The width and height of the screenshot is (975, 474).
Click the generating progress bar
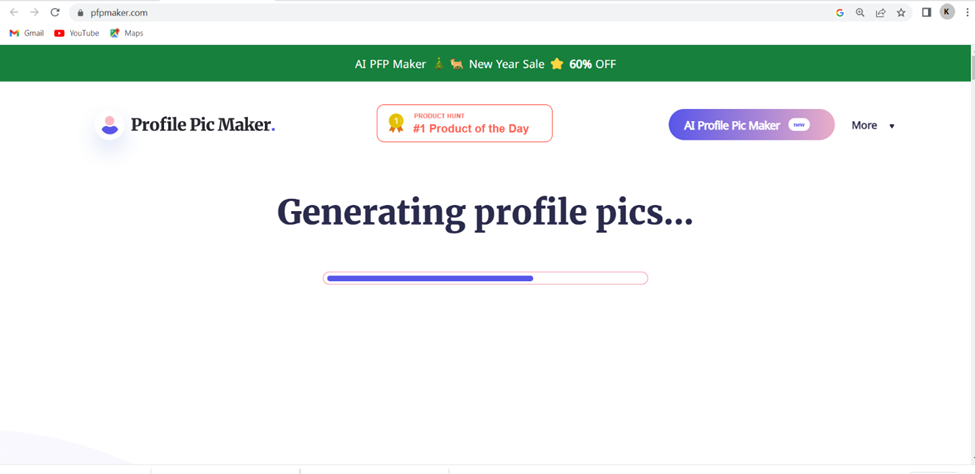point(485,278)
